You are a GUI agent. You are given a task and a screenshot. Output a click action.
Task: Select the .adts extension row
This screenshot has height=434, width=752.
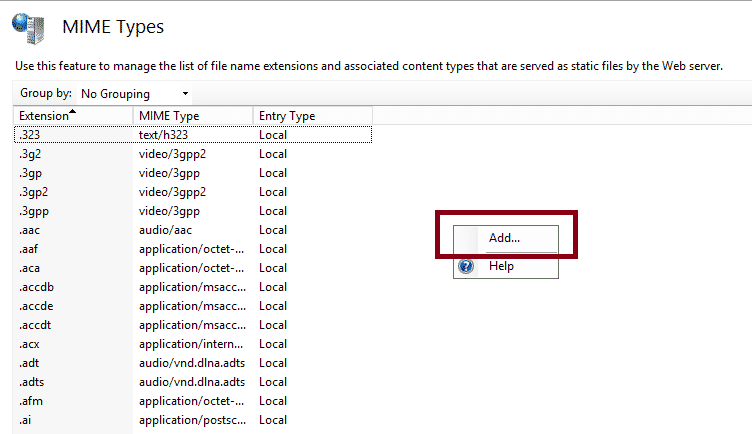click(x=193, y=382)
